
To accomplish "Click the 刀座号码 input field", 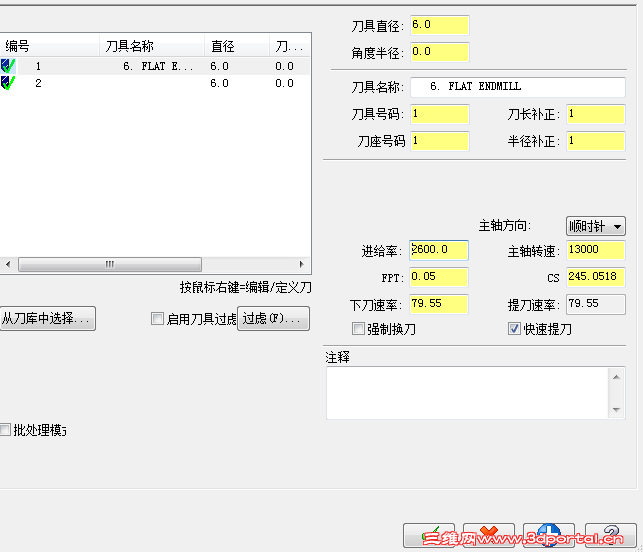I will tap(440, 141).
